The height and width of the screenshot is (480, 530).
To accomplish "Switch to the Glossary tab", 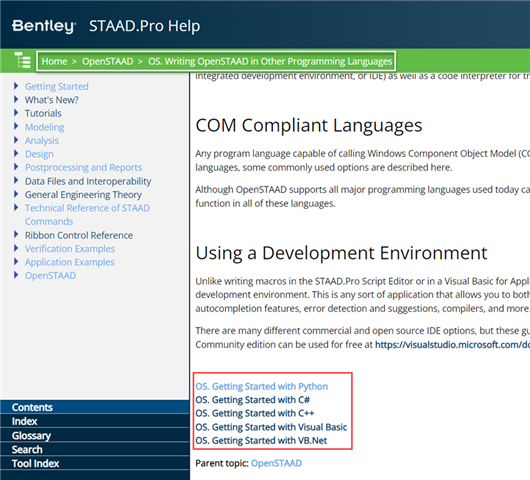I will coord(95,436).
